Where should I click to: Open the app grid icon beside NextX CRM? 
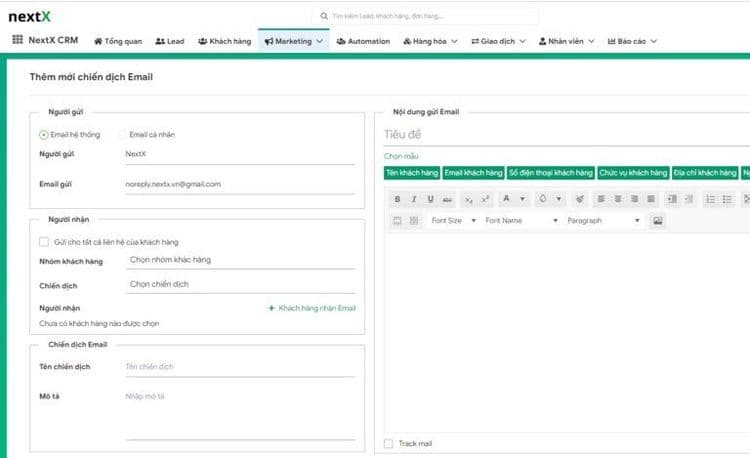coord(17,41)
